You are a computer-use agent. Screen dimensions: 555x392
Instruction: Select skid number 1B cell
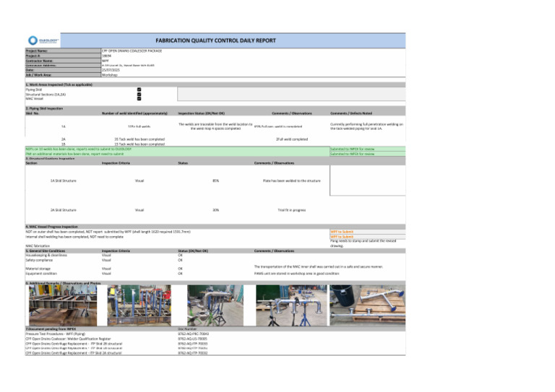[64, 144]
